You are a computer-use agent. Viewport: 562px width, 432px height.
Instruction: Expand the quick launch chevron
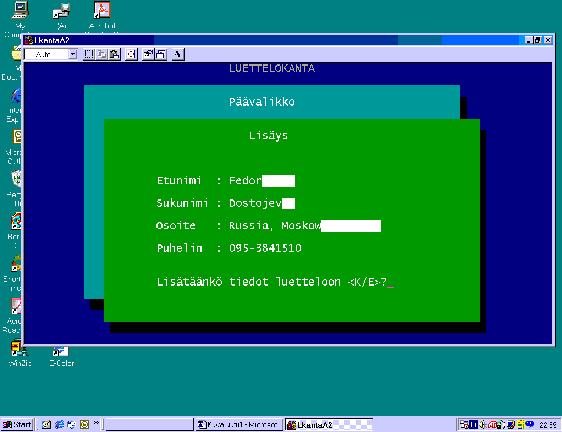tap(96, 423)
